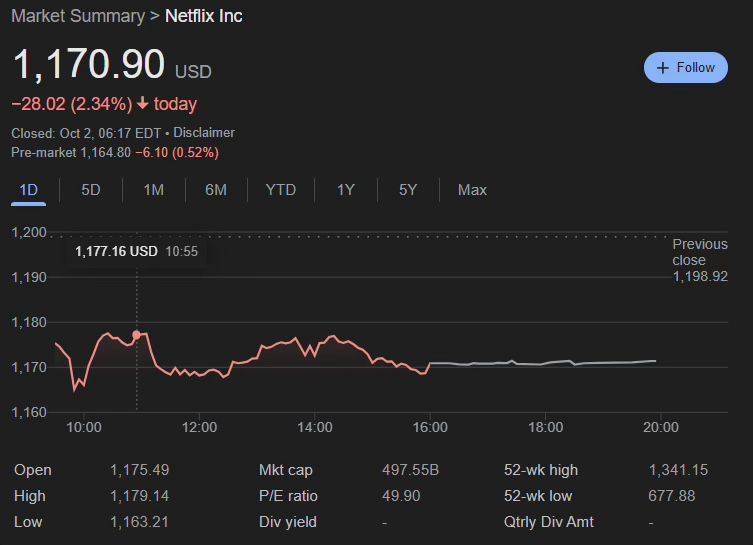The height and width of the screenshot is (545, 753).
Task: Click the plus icon on Follow
Action: pyautogui.click(x=662, y=68)
